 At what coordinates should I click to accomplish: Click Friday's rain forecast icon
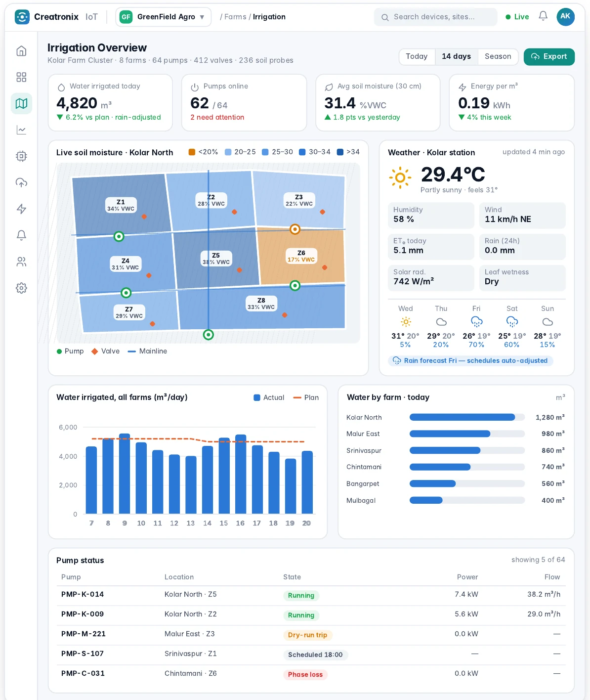pos(476,322)
